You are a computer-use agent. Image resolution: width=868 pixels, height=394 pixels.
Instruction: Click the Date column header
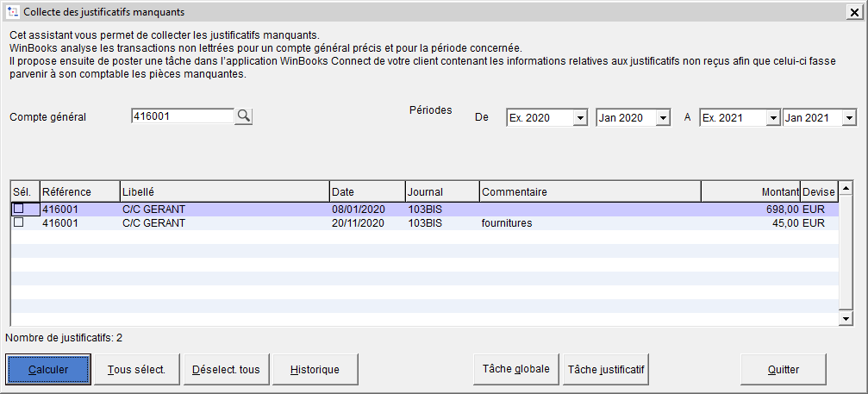pos(366,191)
